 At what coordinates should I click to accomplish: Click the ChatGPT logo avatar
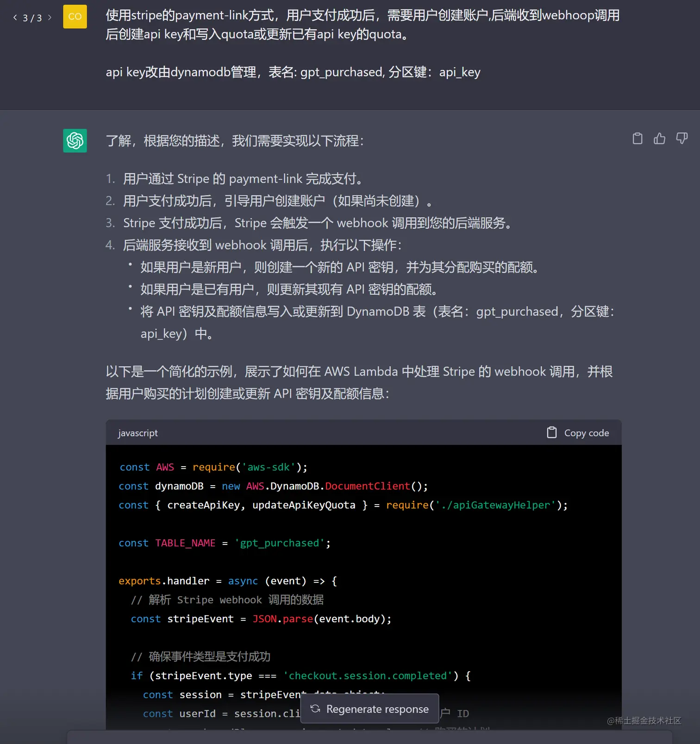[75, 140]
